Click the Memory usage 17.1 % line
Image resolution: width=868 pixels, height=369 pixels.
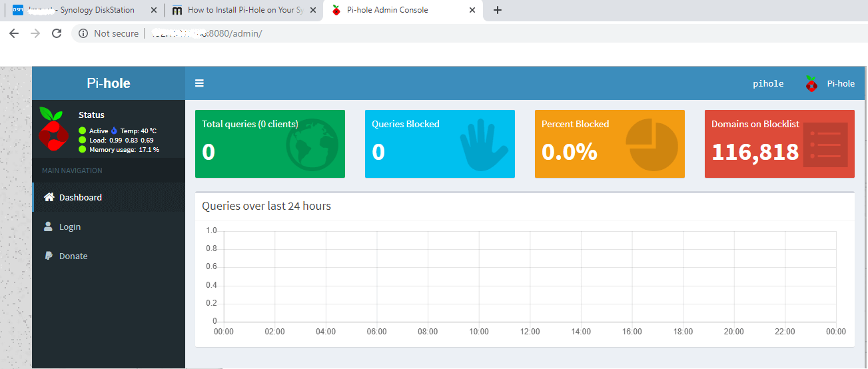click(x=119, y=149)
